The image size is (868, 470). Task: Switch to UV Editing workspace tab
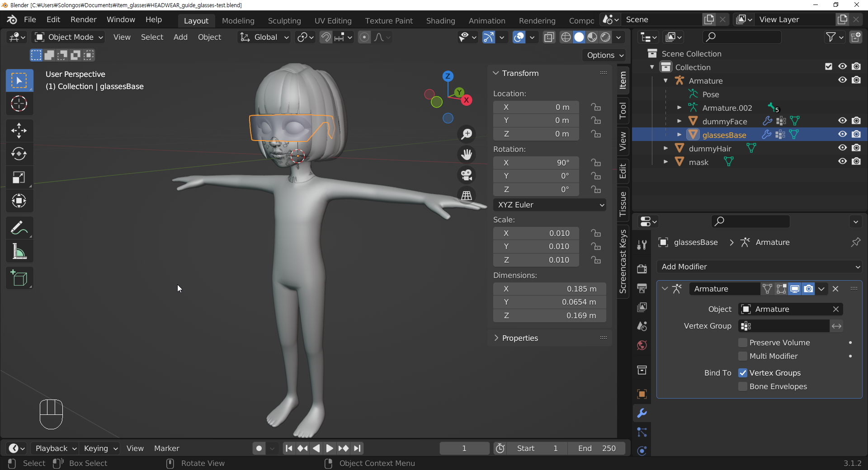[x=333, y=21]
